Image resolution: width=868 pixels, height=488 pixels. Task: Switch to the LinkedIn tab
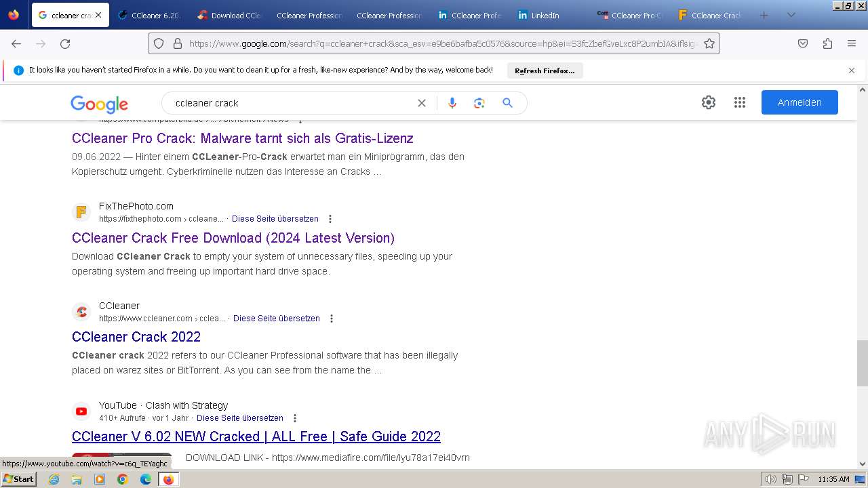click(549, 15)
